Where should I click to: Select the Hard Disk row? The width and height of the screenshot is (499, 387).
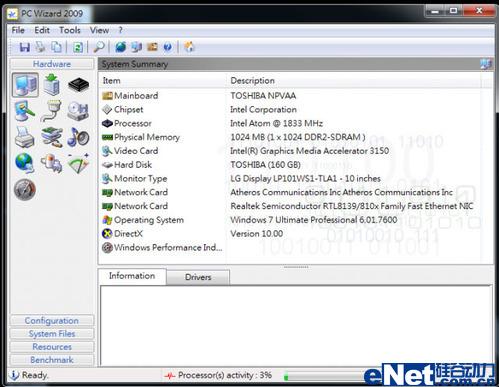(x=290, y=165)
